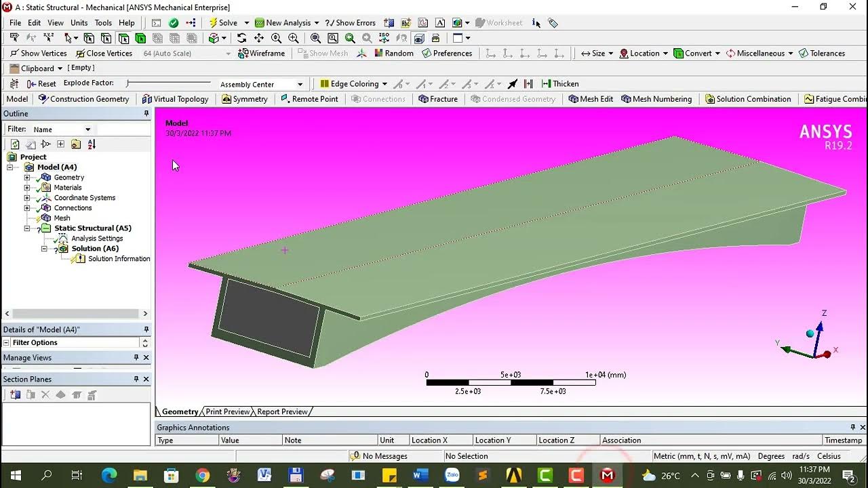Viewport: 868px width, 488px height.
Task: Click the sort alphabetically icon in Outline
Action: tap(91, 144)
